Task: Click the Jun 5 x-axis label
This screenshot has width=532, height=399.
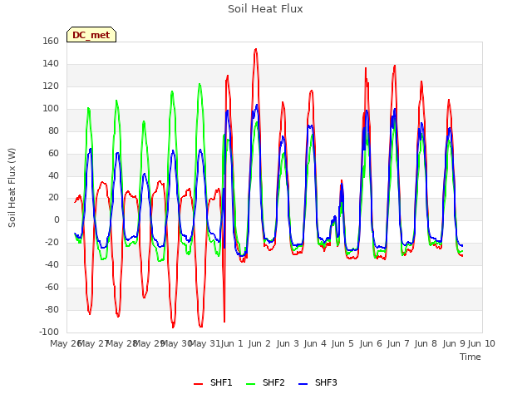Action: coord(342,343)
